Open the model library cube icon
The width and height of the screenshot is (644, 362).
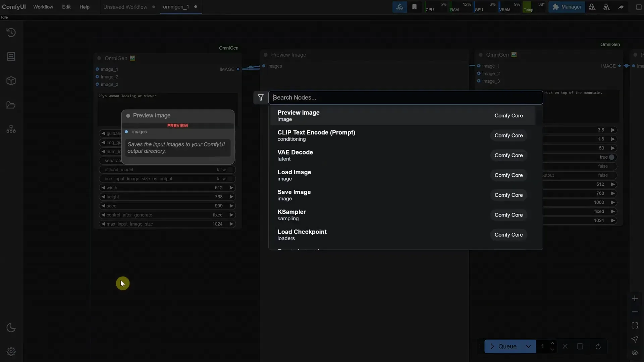(x=11, y=81)
